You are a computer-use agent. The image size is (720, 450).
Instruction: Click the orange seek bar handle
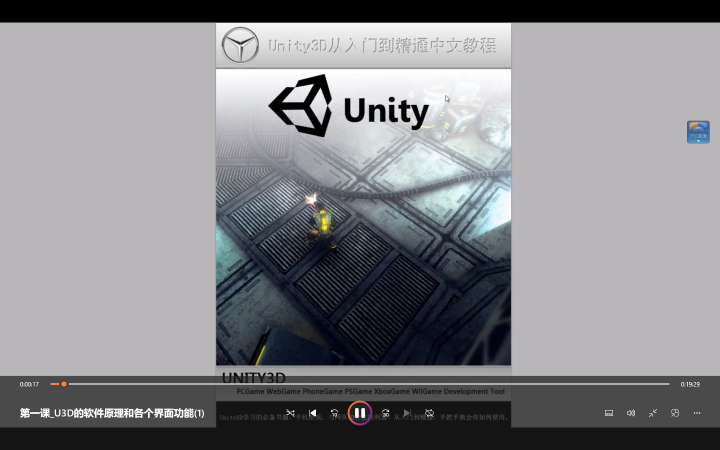(64, 384)
